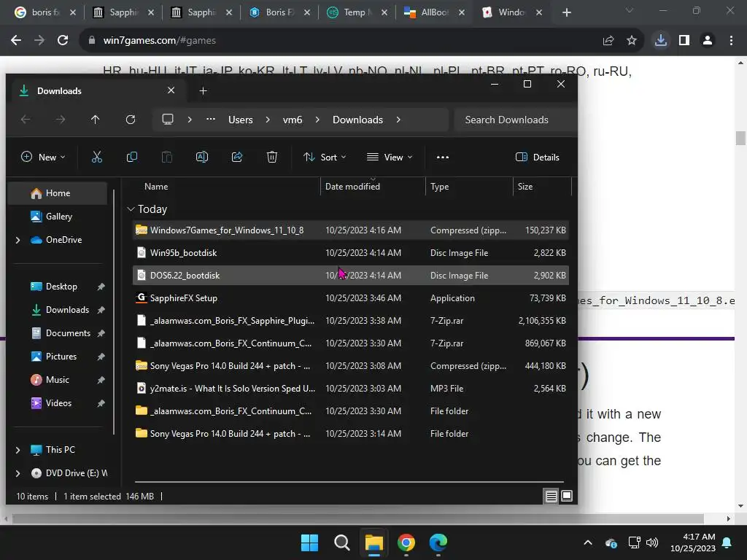Select Windows7Games_for_Windows_11_10_8 zip file

click(351, 230)
